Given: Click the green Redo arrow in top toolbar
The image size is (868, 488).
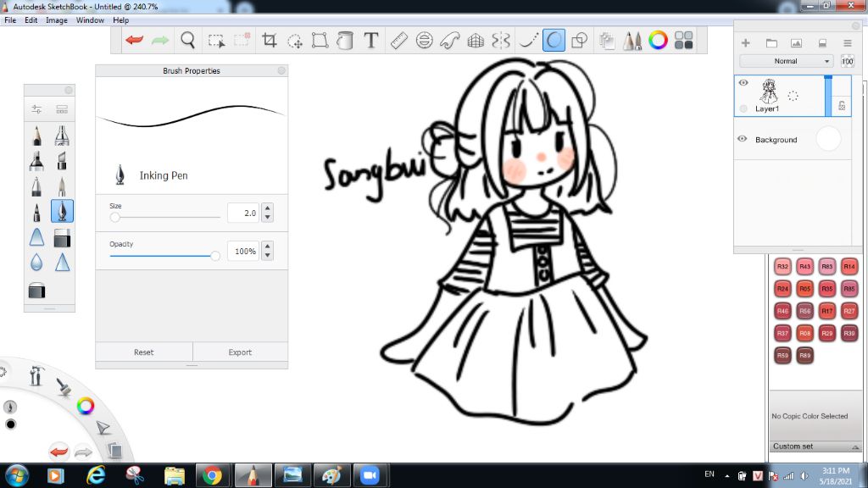Looking at the screenshot, I should [160, 41].
